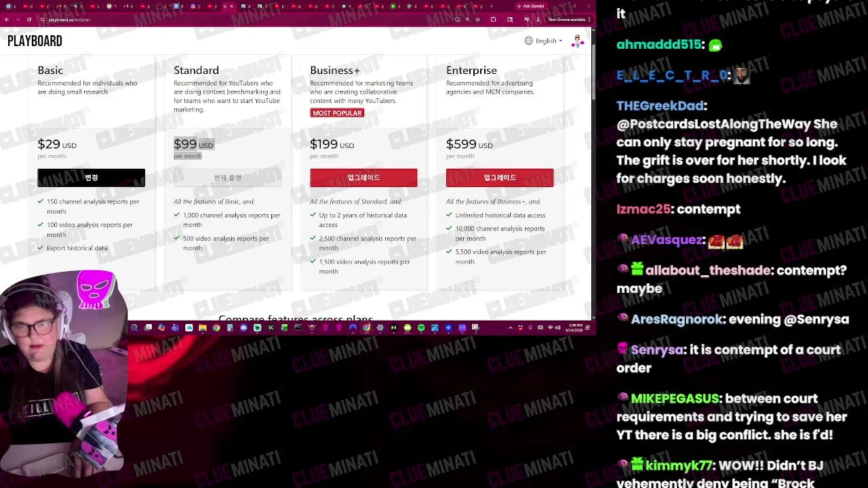Click the Standard plan title
The width and height of the screenshot is (868, 488).
[196, 70]
